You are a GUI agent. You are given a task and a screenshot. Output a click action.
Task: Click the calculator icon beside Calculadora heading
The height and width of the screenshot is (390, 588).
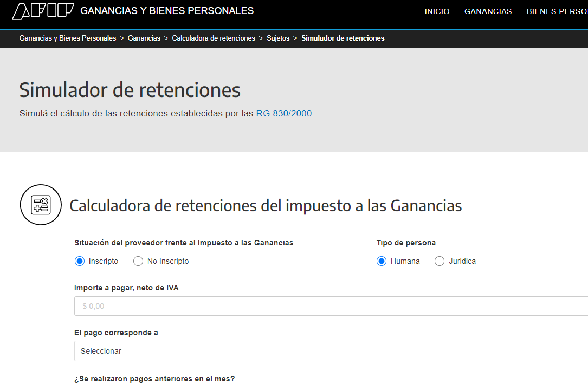pyautogui.click(x=41, y=205)
